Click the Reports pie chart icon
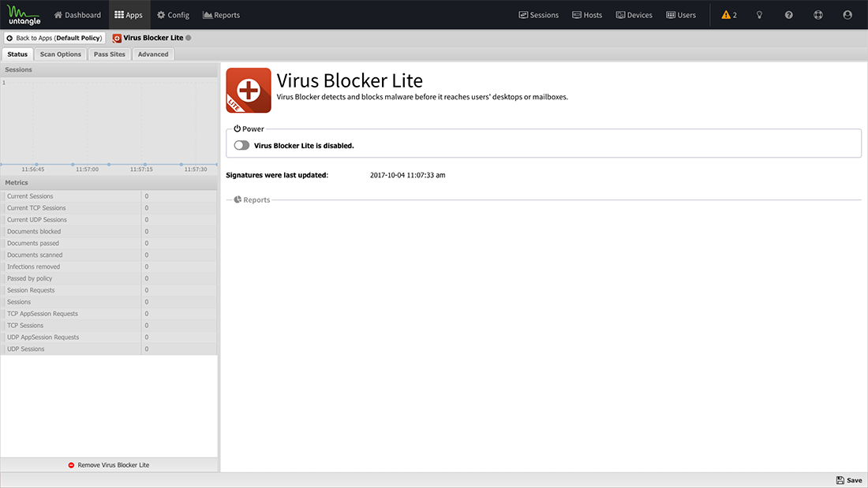The height and width of the screenshot is (488, 868). tap(238, 199)
